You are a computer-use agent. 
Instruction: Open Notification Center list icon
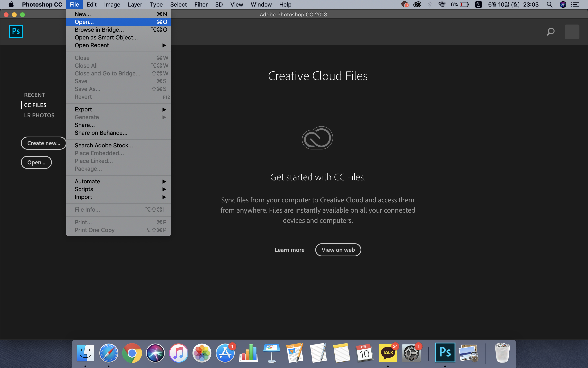[x=575, y=4]
